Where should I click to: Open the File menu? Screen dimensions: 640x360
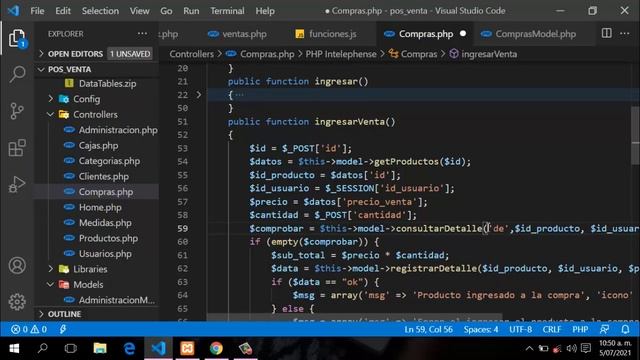point(37,11)
